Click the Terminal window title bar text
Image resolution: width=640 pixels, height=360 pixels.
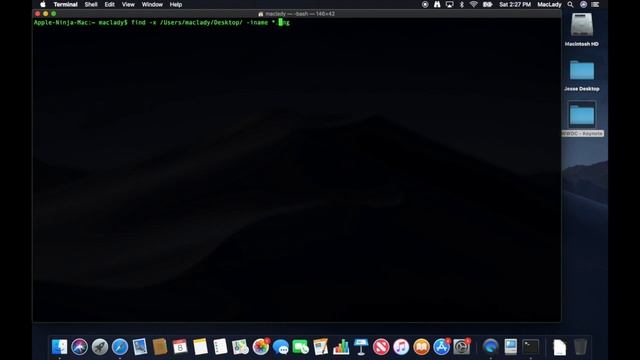[300, 14]
